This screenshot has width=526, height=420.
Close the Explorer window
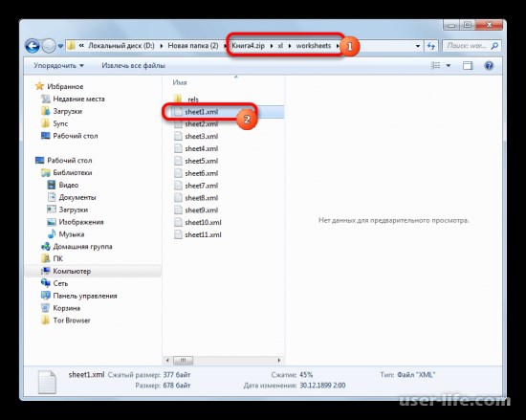(490, 25)
